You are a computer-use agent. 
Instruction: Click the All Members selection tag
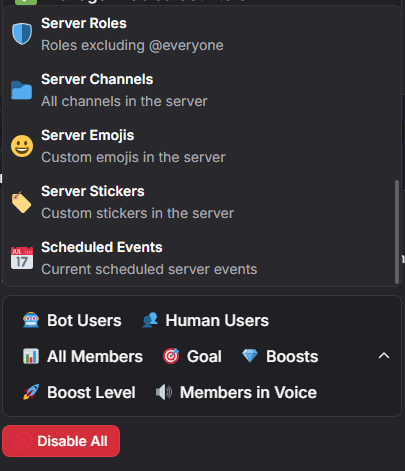83,356
